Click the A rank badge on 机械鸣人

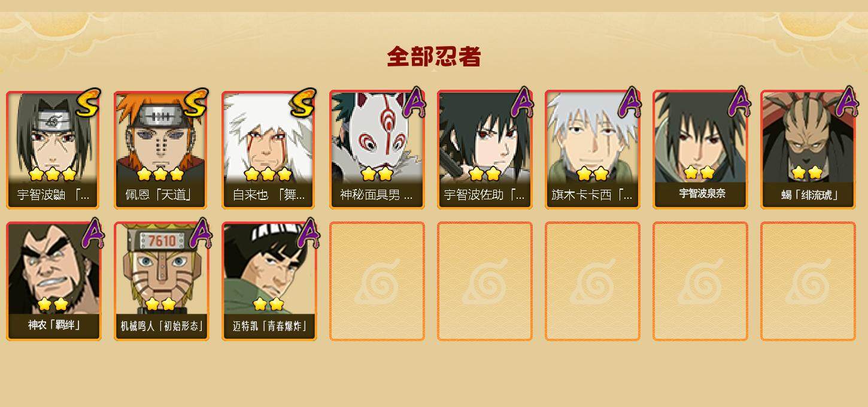click(200, 234)
